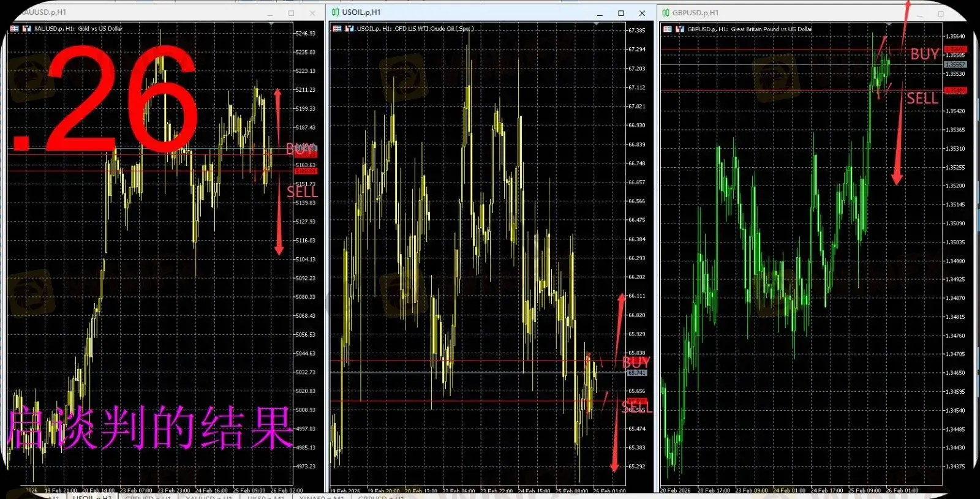The height and width of the screenshot is (499, 980).
Task: Click the bars icon beside the GBPUSD.p, H1 label
Action: [679, 29]
